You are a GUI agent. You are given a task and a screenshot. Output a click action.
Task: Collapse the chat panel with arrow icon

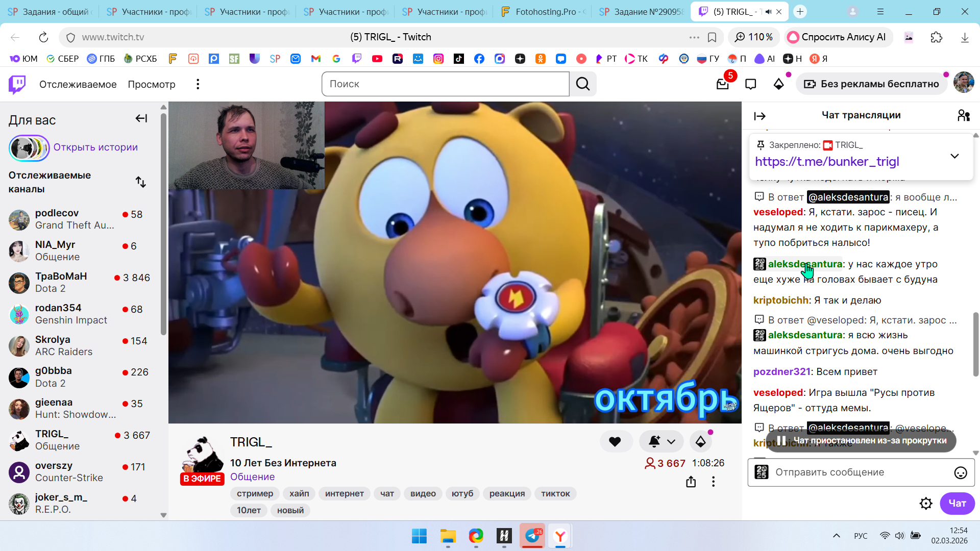click(759, 116)
